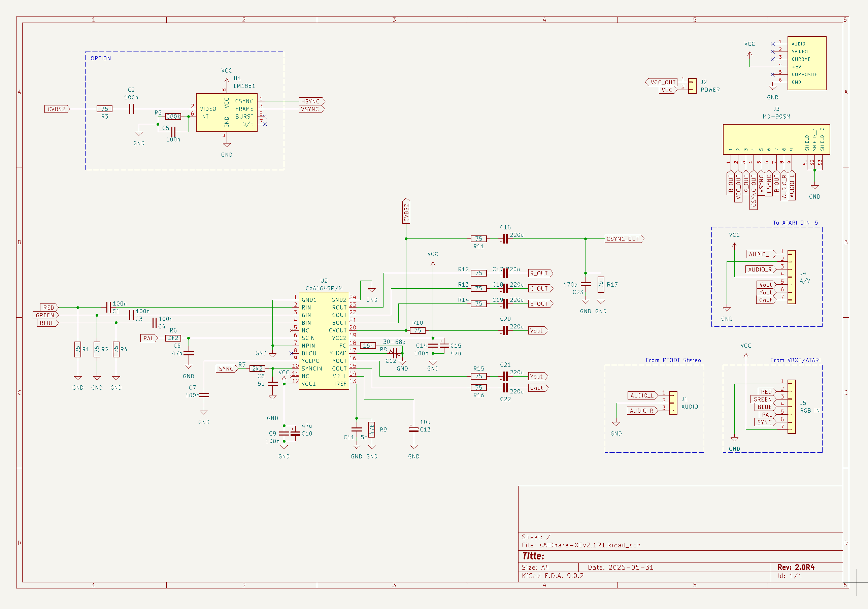Select the PAL net label near R6
The height and width of the screenshot is (609, 868).
(x=149, y=338)
